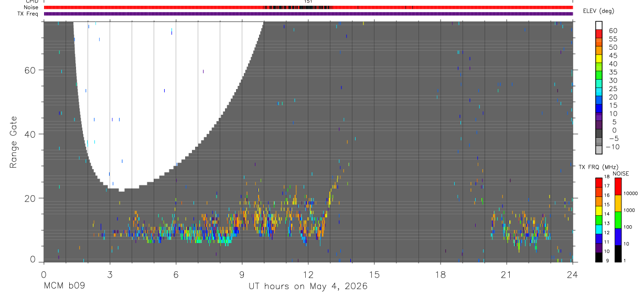Select the yellow segment of the TX FRQ bar
The height and width of the screenshot is (297, 644).
[599, 211]
